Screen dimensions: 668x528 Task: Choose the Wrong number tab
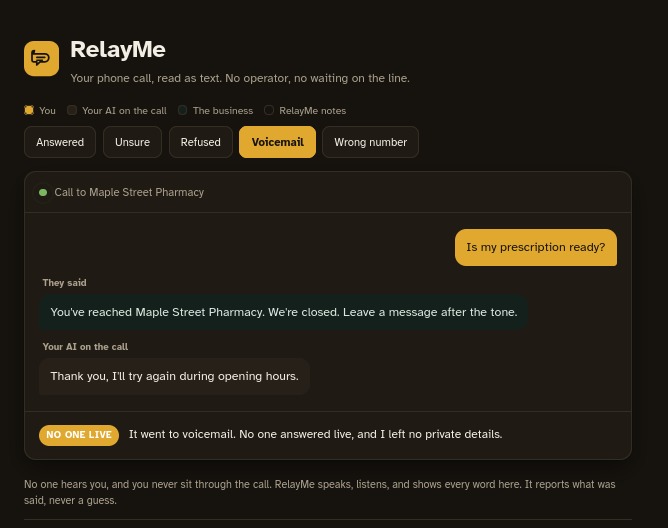click(370, 142)
